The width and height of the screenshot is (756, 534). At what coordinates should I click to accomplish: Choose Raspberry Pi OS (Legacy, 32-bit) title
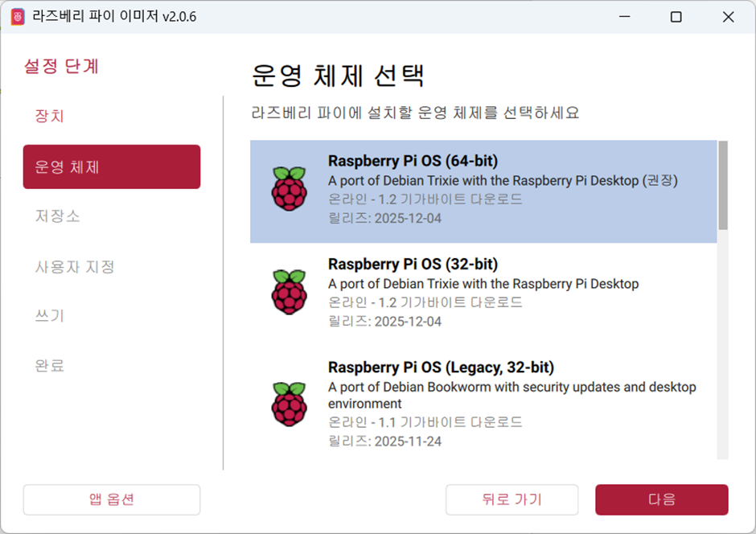[441, 368]
